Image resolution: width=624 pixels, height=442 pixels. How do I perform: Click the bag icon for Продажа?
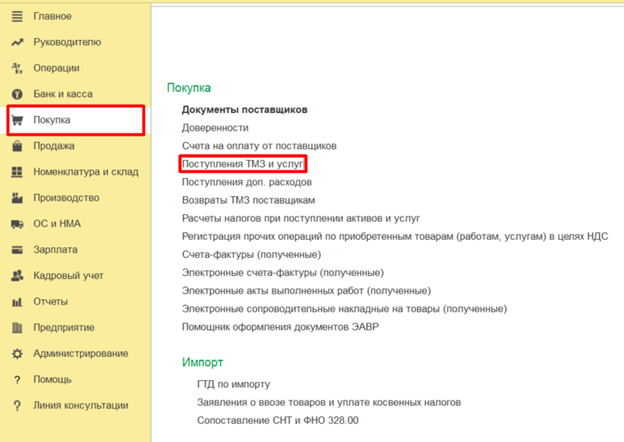(16, 146)
